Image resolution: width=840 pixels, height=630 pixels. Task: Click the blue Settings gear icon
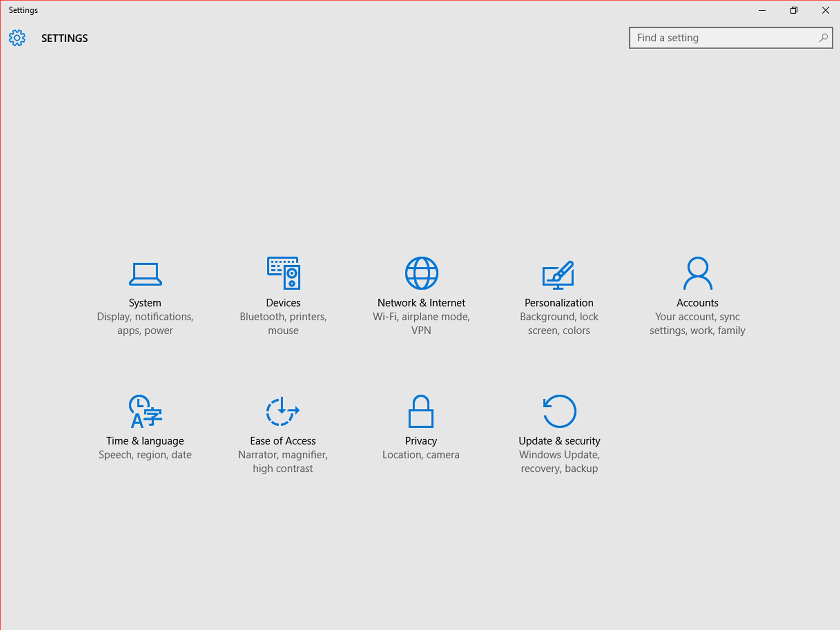(17, 38)
